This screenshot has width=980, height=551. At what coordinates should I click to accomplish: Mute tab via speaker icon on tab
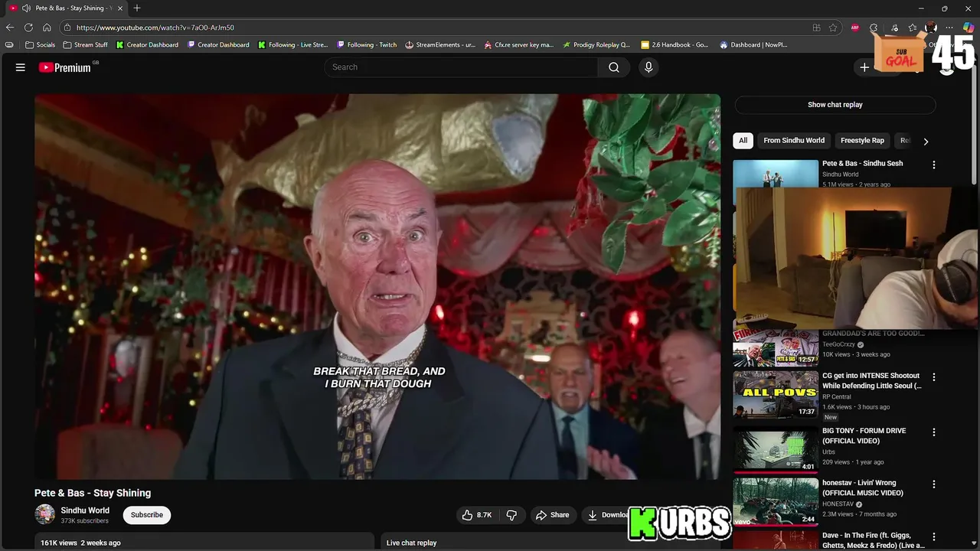tap(26, 8)
